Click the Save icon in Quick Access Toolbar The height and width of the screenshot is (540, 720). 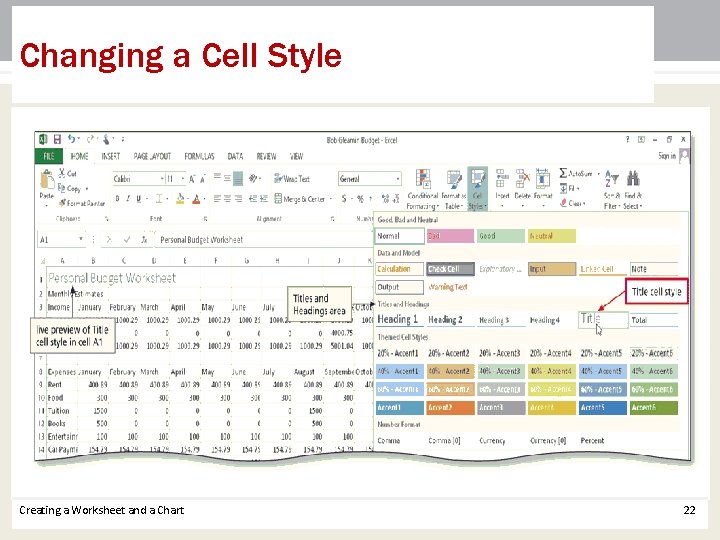tap(57, 139)
